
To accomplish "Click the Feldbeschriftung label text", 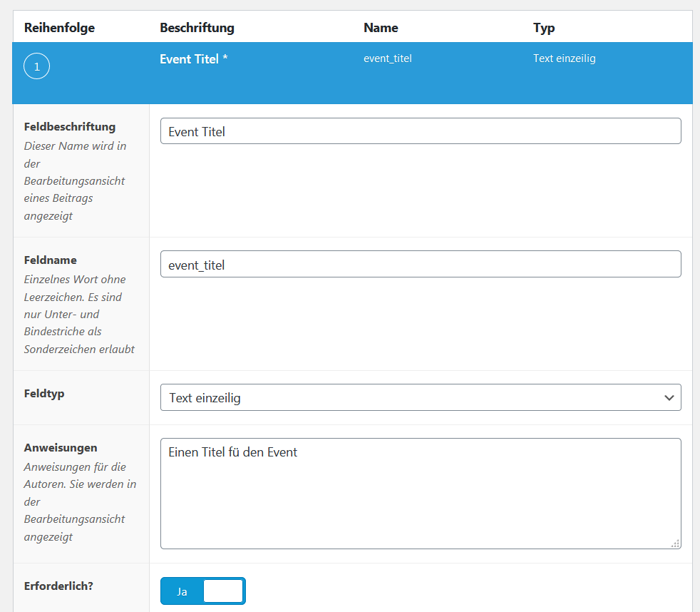I will point(69,126).
